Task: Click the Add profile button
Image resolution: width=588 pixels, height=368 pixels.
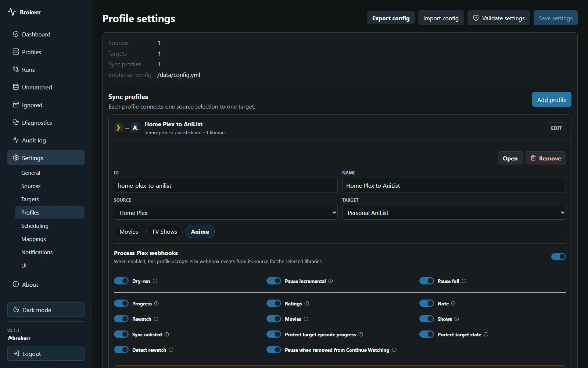Action: coord(552,99)
